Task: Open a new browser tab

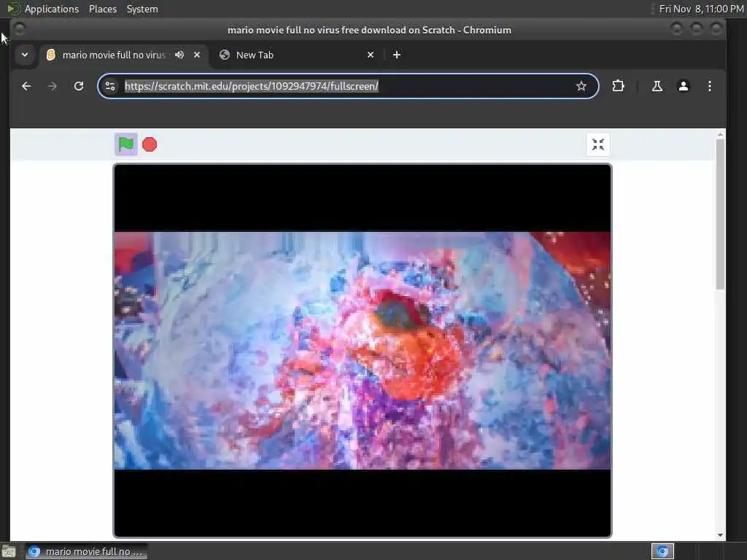Action: (x=396, y=55)
